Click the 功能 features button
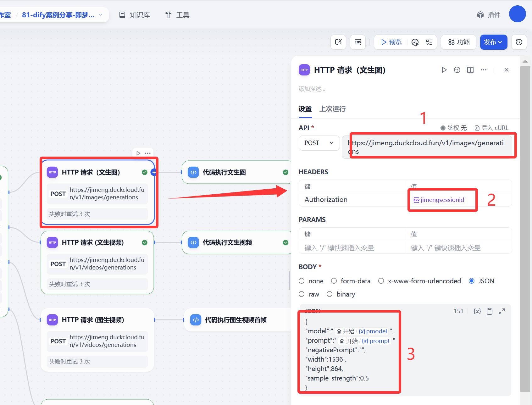The image size is (532, 405). (459, 42)
